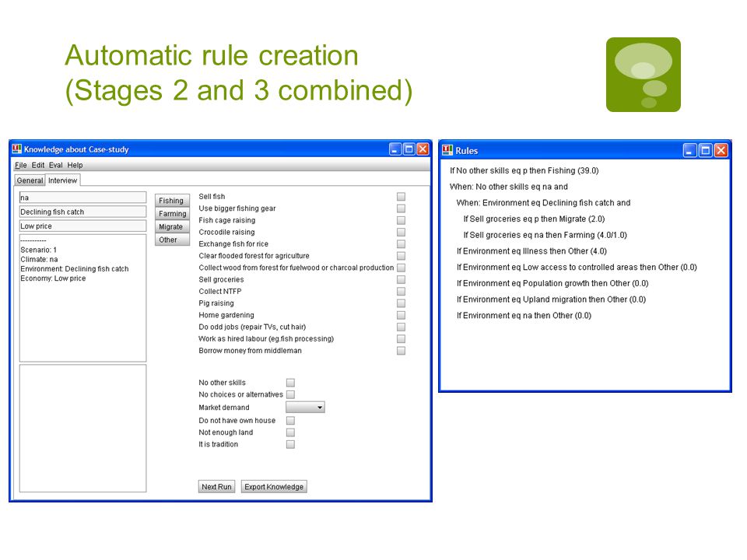747x560 pixels.
Task: Open the Help menu
Action: coord(75,165)
